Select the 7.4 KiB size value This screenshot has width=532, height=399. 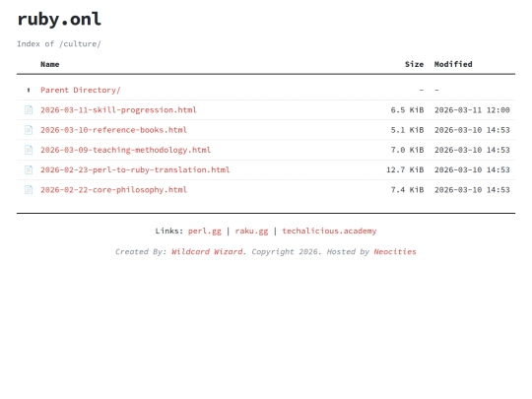coord(407,190)
